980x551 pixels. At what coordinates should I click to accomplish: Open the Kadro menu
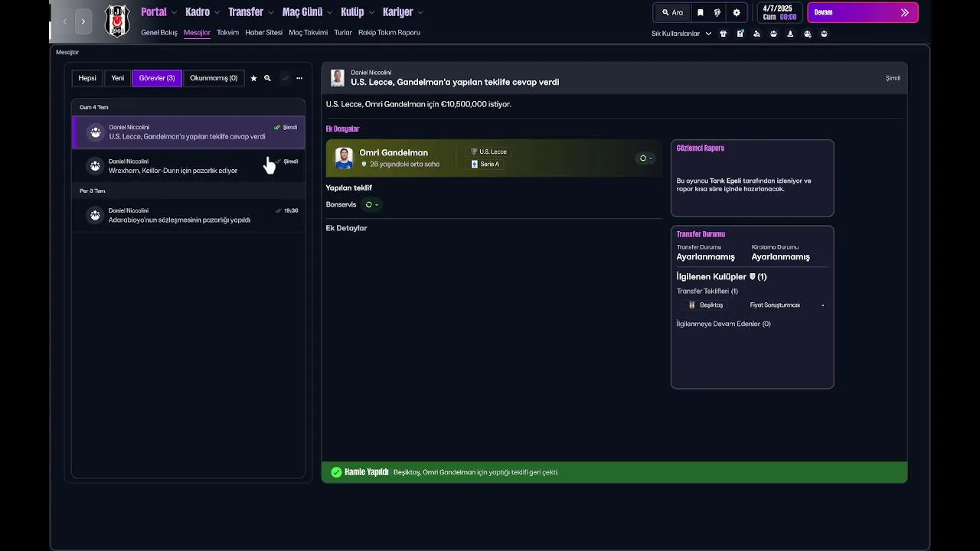(x=198, y=12)
